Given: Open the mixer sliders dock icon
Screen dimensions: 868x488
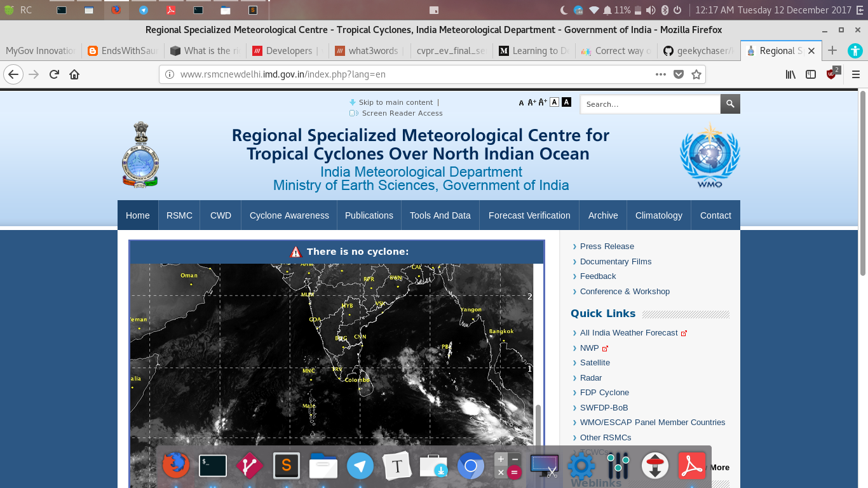Looking at the screenshot, I should coord(618,466).
